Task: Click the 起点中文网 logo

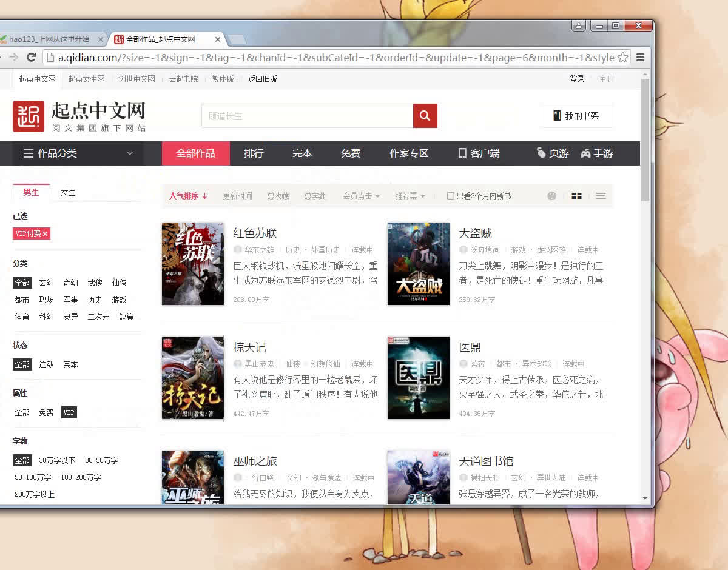Action: [73, 115]
